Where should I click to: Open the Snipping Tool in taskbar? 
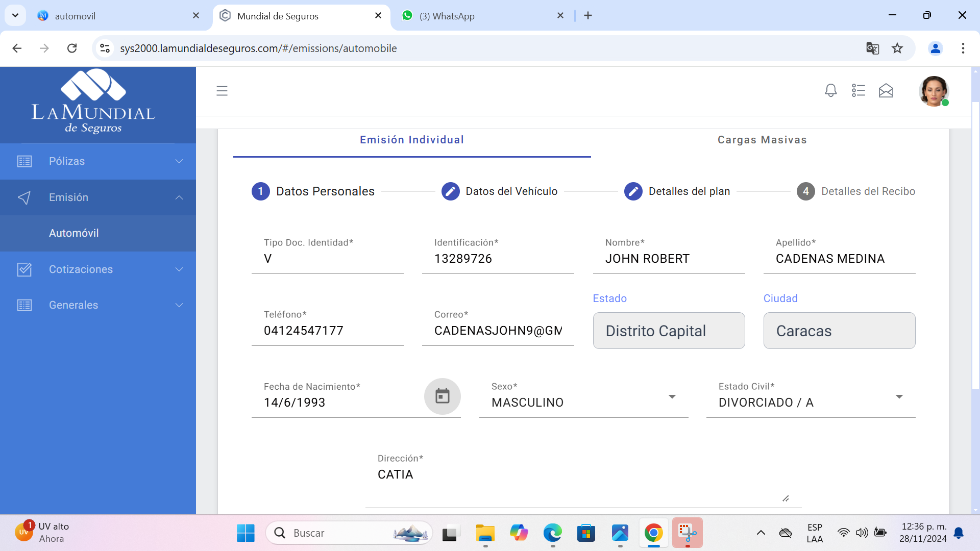coord(687,533)
